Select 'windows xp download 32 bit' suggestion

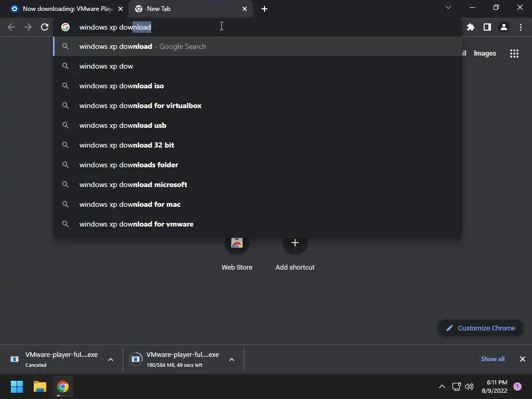pyautogui.click(x=258, y=145)
